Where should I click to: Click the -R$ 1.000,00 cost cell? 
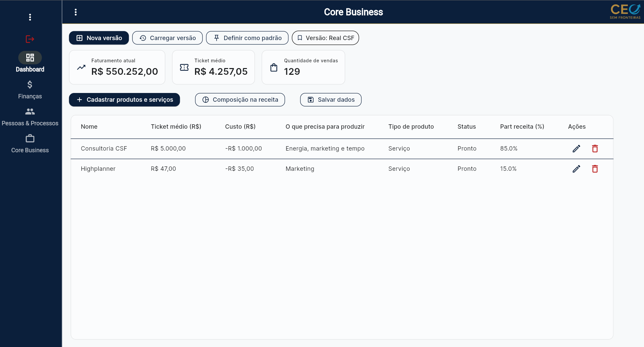[x=244, y=149]
